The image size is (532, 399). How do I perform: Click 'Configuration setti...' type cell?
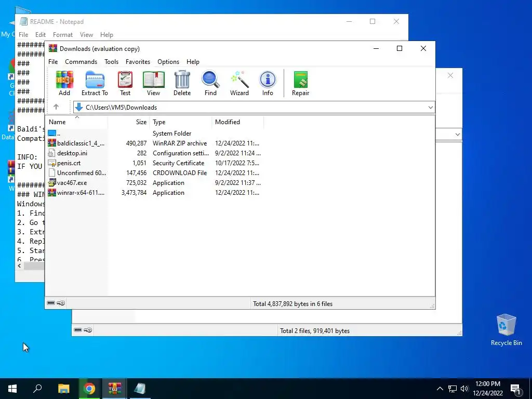[x=181, y=153]
